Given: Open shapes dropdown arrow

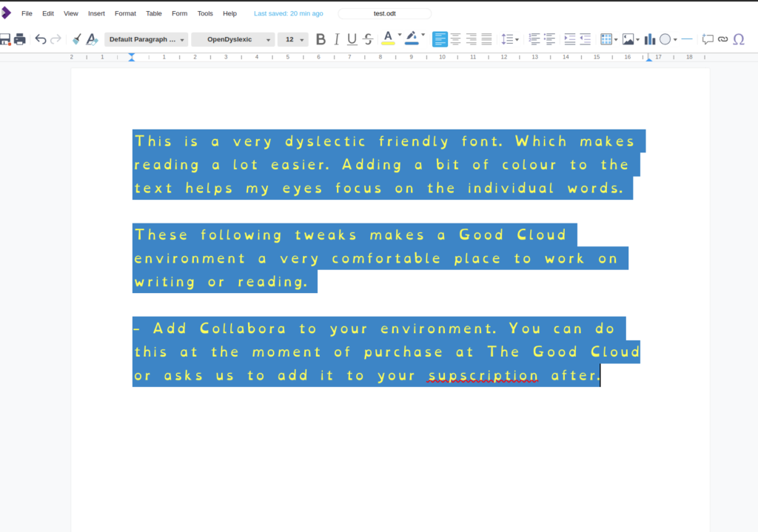Looking at the screenshot, I should [675, 40].
